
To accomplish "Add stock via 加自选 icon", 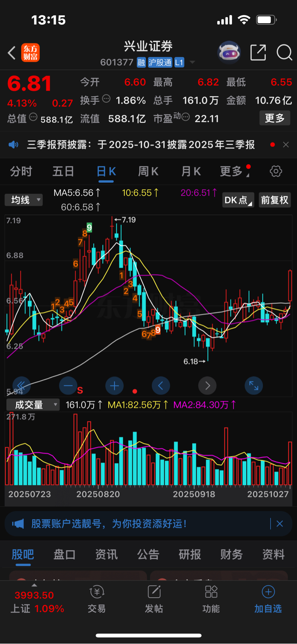I will click(268, 599).
